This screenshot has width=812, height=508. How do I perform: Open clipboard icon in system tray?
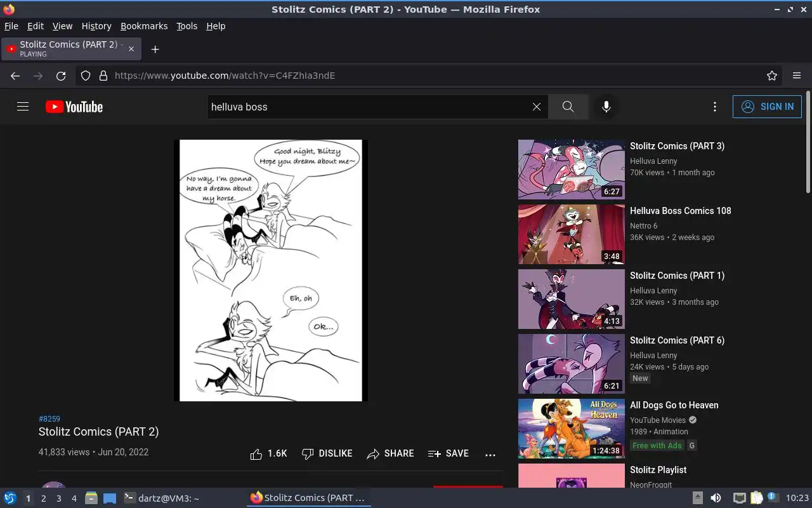(756, 498)
